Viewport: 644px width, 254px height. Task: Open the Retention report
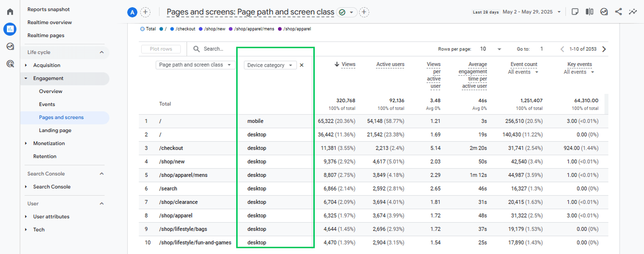click(45, 156)
